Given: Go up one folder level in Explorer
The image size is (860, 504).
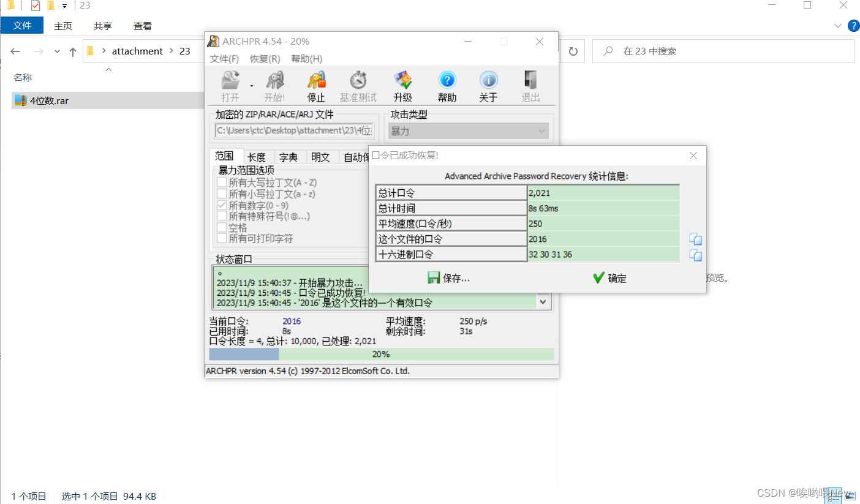Looking at the screenshot, I should (72, 51).
